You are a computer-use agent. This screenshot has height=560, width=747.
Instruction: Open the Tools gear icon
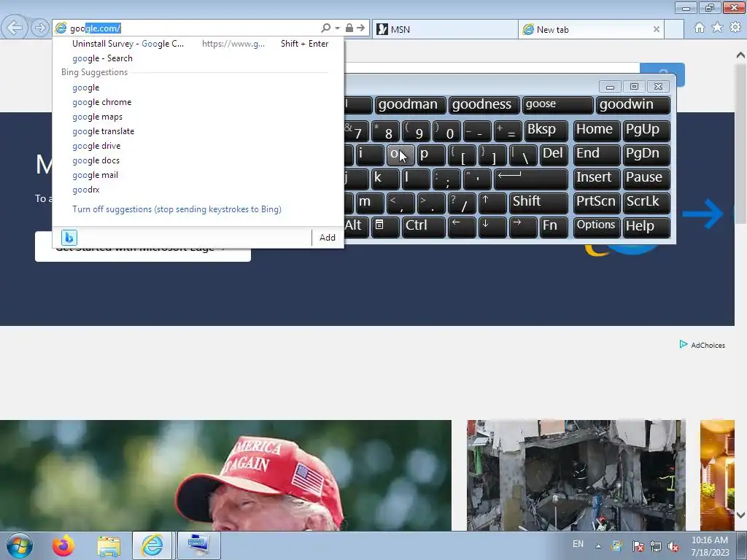click(735, 28)
